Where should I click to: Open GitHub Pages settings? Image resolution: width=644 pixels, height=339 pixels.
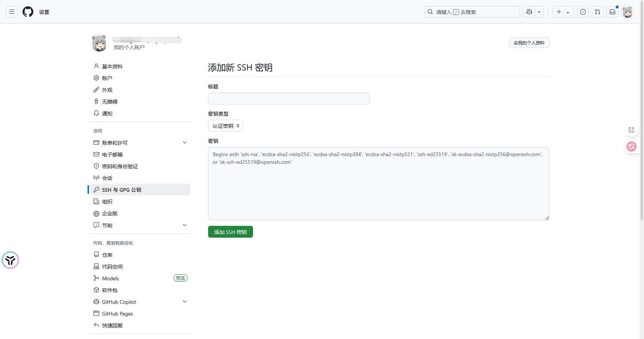pyautogui.click(x=140, y=313)
